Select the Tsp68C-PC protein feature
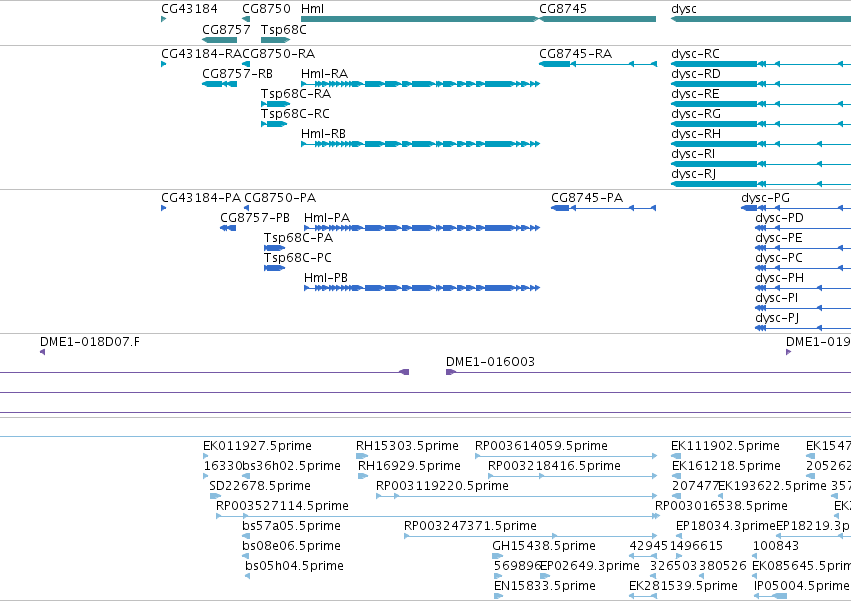Image resolution: width=851 pixels, height=601 pixels. coord(275,268)
